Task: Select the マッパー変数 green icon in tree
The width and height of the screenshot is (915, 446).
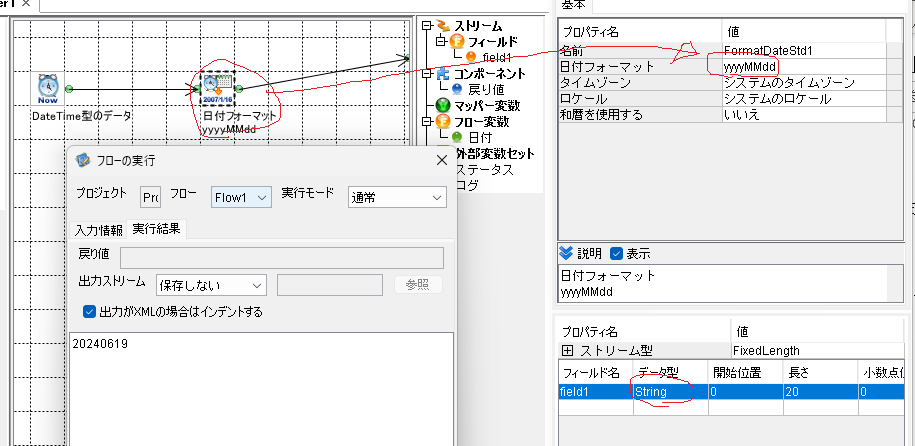Action: pyautogui.click(x=443, y=106)
